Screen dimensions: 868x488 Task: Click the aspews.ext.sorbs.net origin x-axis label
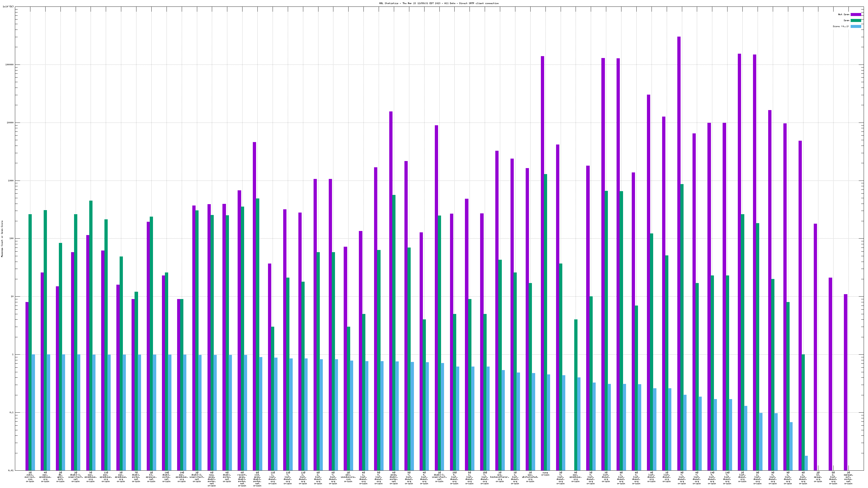[848, 478]
